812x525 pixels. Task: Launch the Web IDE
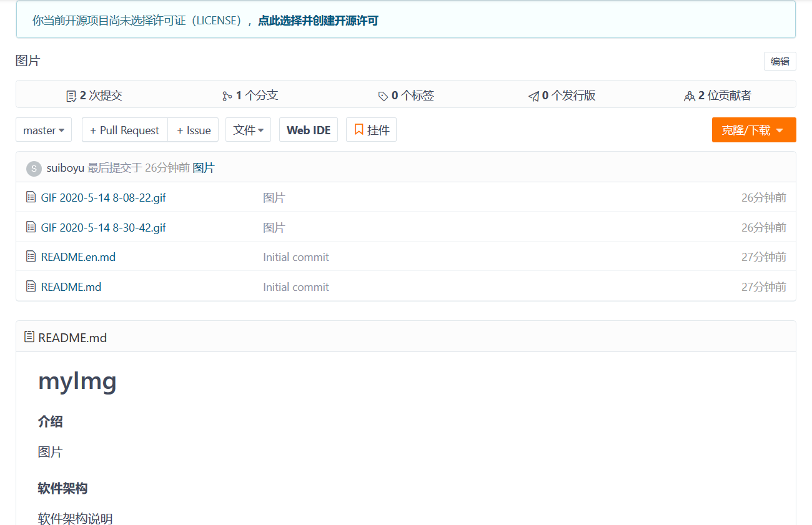click(x=309, y=130)
